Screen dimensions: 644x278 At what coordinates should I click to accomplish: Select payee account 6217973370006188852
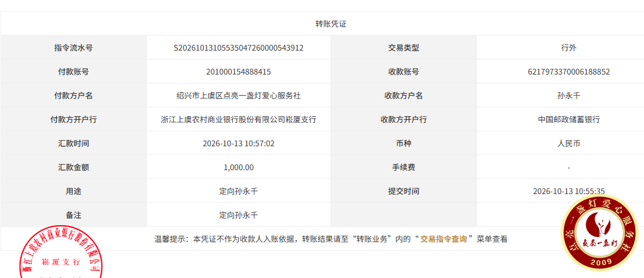point(569,72)
